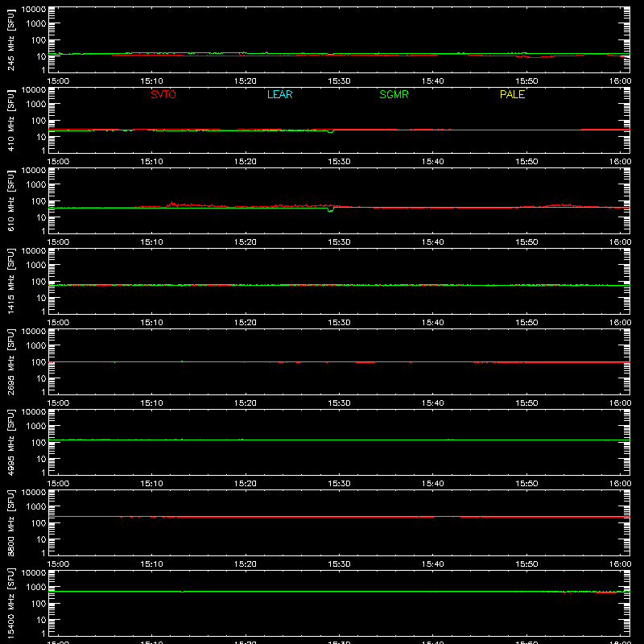The height and width of the screenshot is (644, 644).
Task: Click the 15:20 time label under 1415 MHz panel
Action: coord(246,323)
